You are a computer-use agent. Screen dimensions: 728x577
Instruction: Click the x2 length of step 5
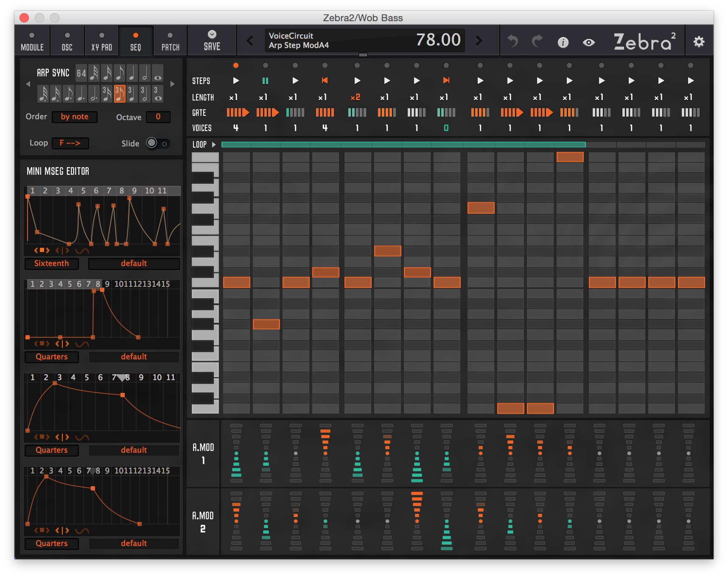356,97
